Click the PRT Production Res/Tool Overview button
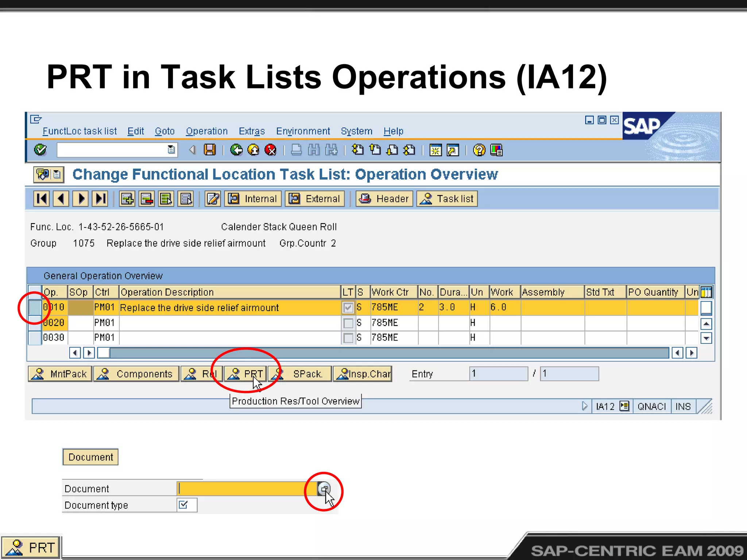Screen dimensions: 747x560 245,374
